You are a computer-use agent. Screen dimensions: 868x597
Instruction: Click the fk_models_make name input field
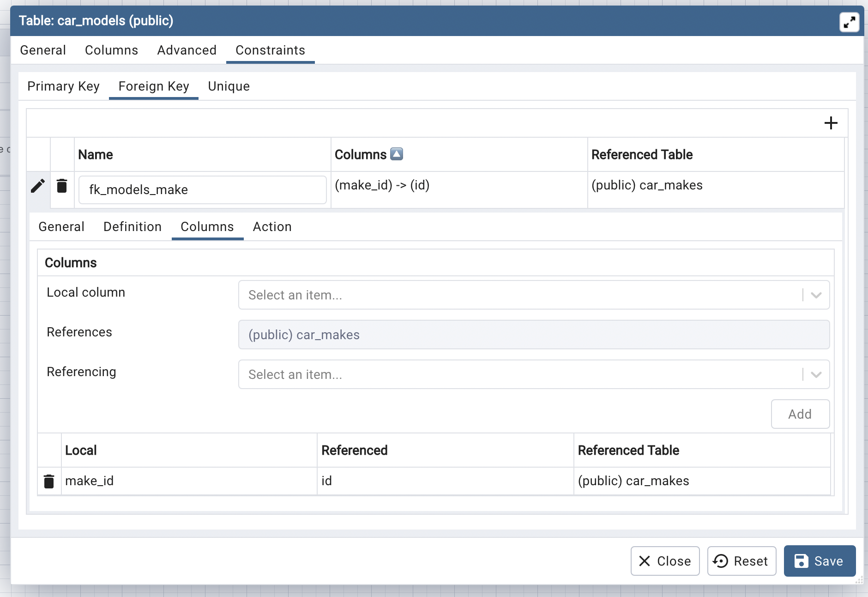pos(202,190)
